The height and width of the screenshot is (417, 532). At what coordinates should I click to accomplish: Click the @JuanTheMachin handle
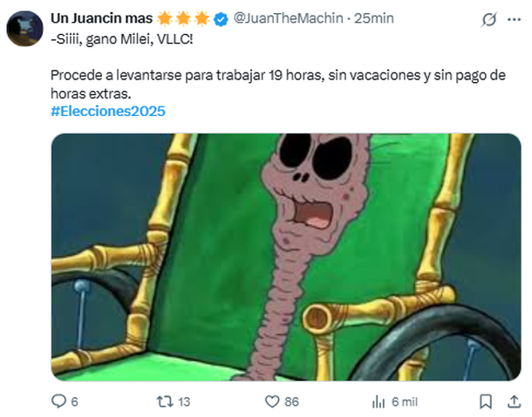point(288,18)
